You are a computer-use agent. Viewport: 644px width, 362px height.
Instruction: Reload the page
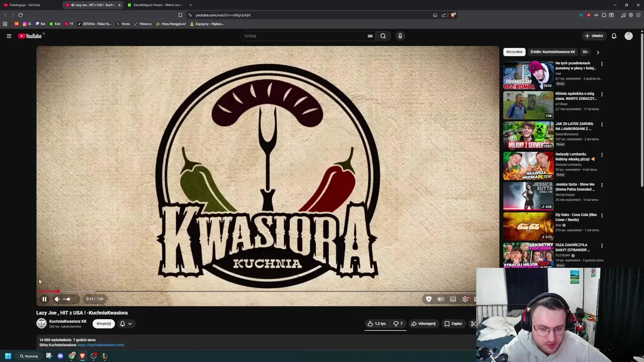[x=21, y=15]
